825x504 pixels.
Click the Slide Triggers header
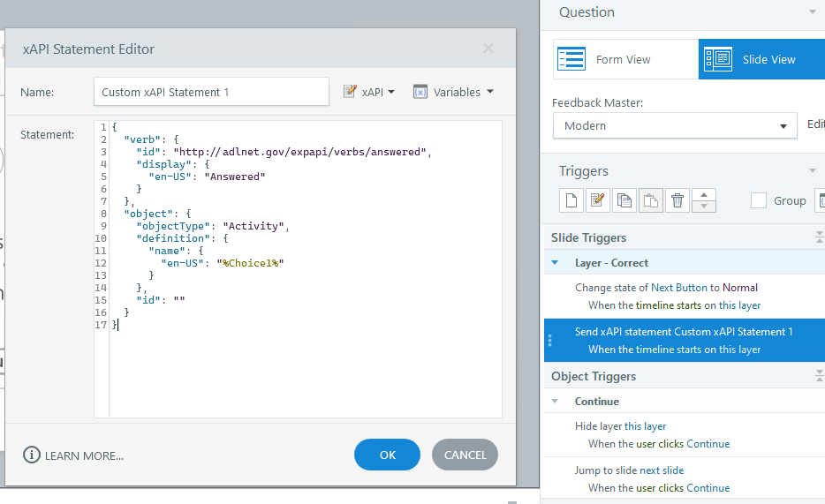point(588,237)
